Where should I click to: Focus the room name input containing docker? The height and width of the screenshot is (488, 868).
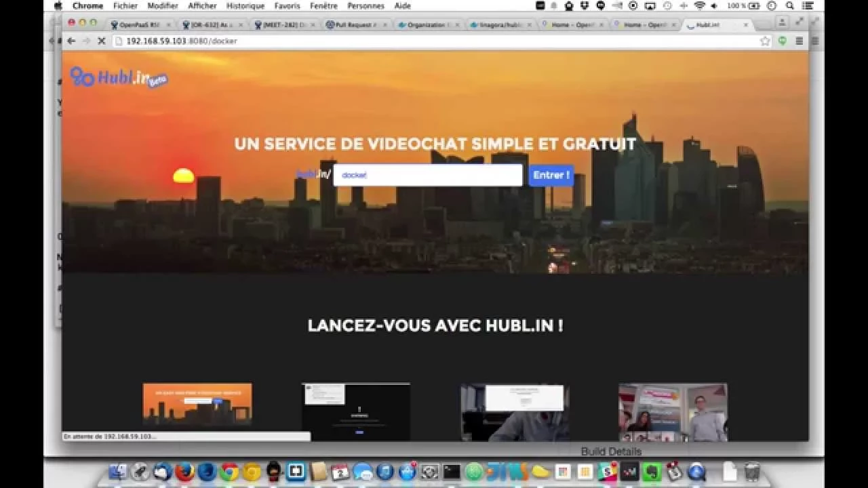coord(428,175)
